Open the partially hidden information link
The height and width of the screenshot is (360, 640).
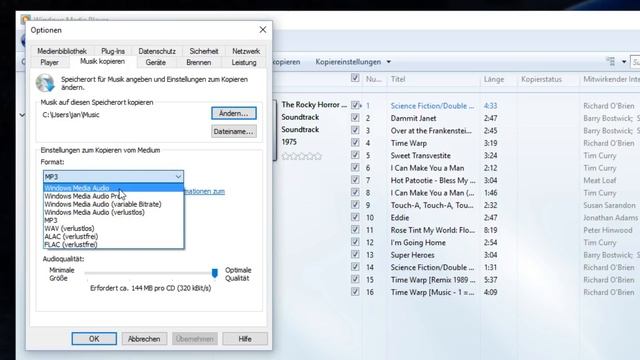(204, 191)
